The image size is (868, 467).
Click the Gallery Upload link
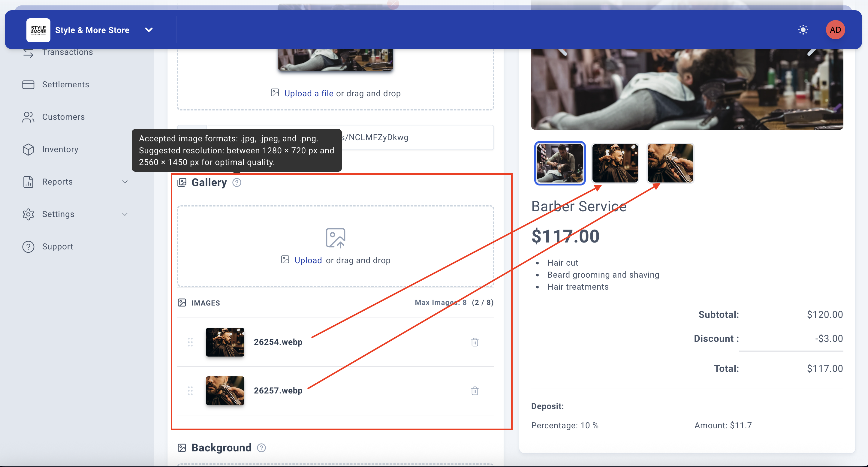coord(308,260)
